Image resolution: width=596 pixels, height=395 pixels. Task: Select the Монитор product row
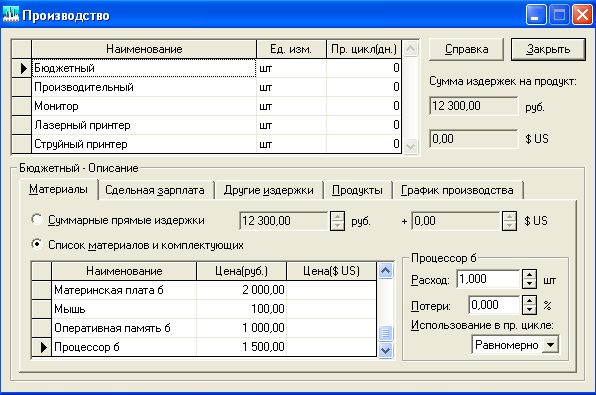click(207, 106)
